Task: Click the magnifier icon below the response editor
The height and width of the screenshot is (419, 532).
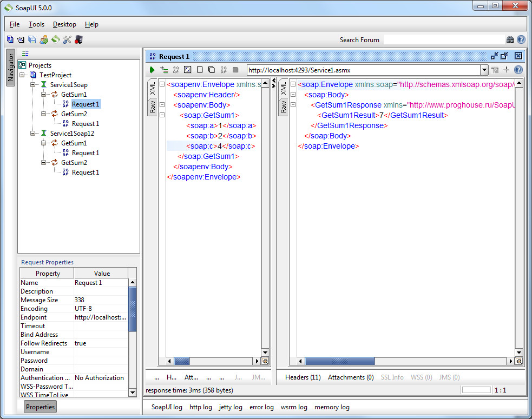Action: [x=519, y=361]
